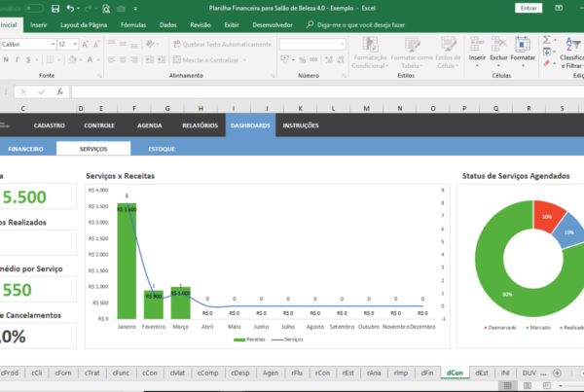The width and height of the screenshot is (584, 392).
Task: Open the Font Color dropdown arrow
Action: pos(98,60)
